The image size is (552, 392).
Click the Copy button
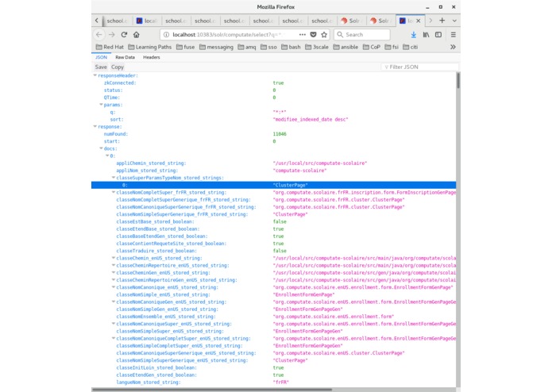[118, 67]
